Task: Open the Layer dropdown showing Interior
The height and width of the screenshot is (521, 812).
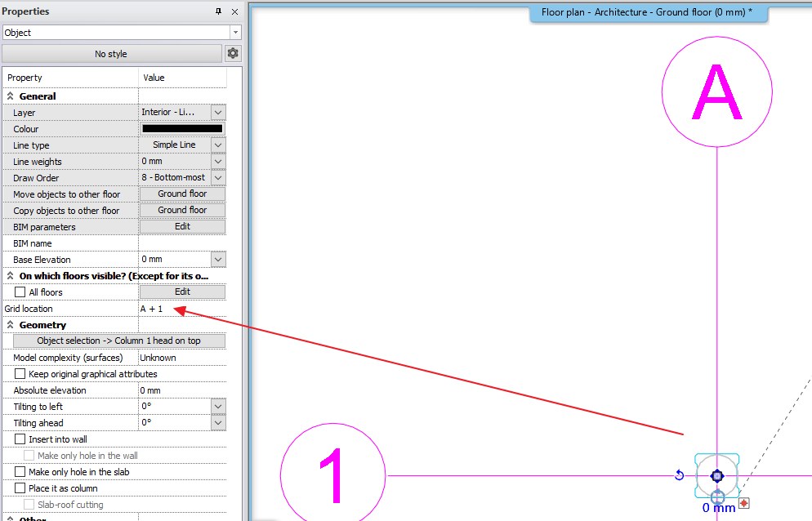Action: pos(217,112)
